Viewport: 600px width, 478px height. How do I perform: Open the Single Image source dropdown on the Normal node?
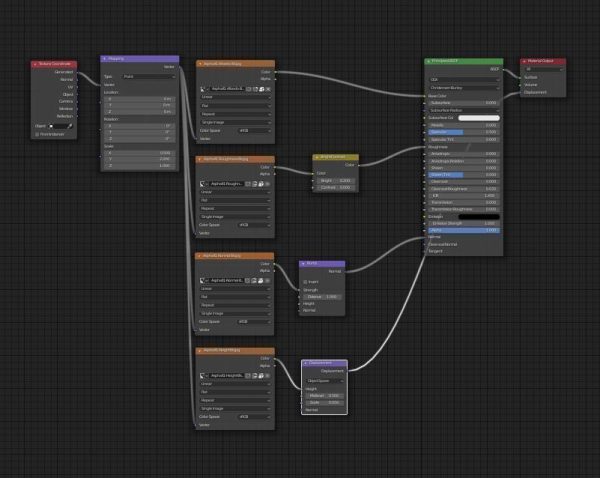[x=235, y=313]
